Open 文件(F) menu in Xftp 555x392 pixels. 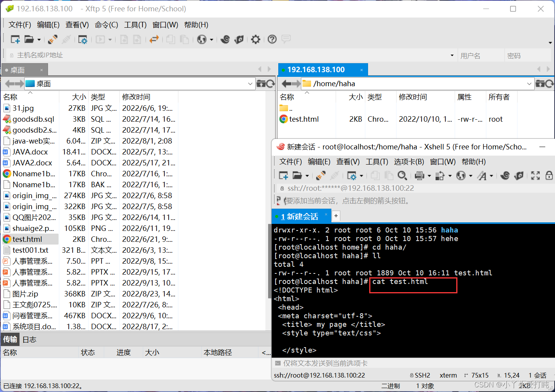point(20,25)
